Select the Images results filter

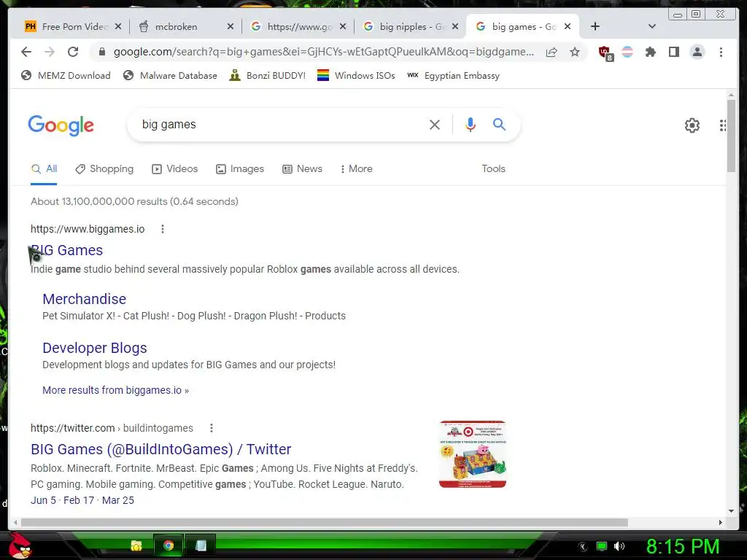coord(239,169)
